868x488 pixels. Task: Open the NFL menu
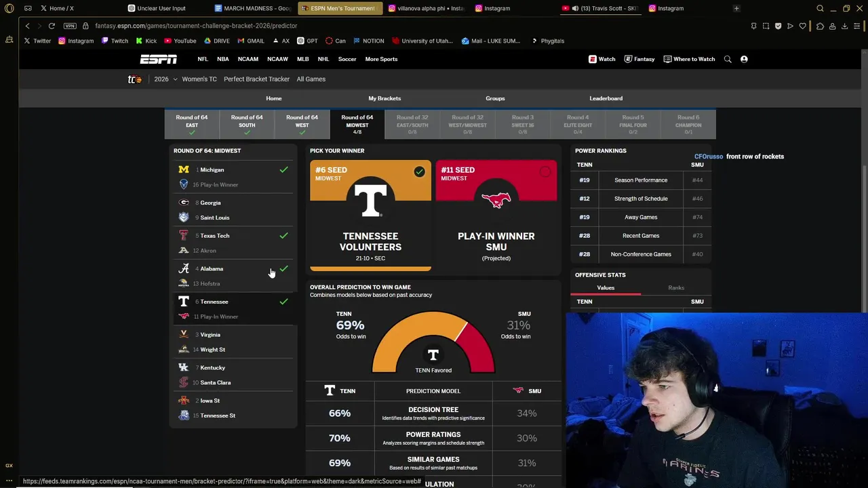click(203, 59)
